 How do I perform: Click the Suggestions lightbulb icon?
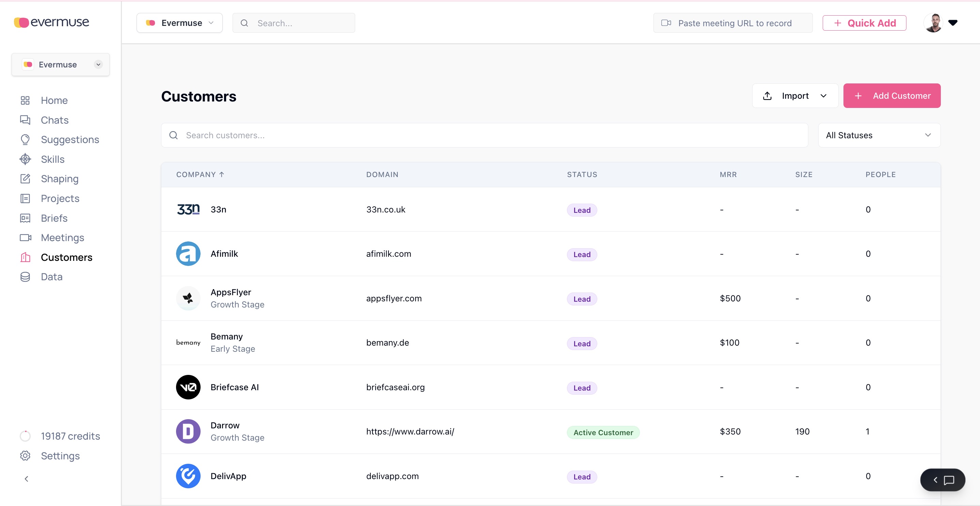(25, 140)
